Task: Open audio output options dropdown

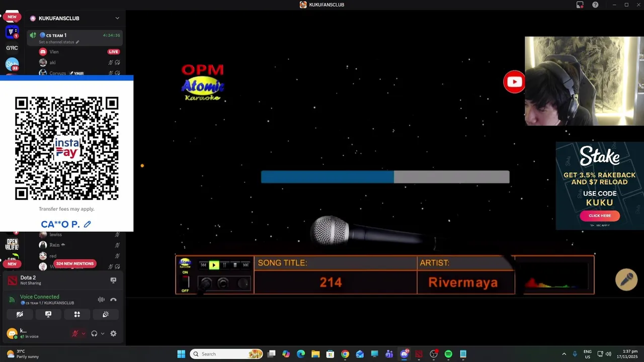Action: [x=103, y=333]
